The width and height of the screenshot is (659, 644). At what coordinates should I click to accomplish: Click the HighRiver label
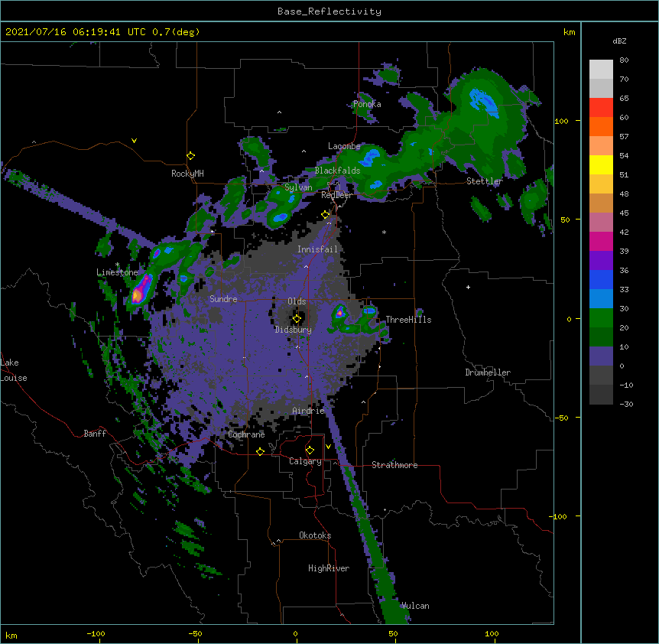pyautogui.click(x=329, y=568)
